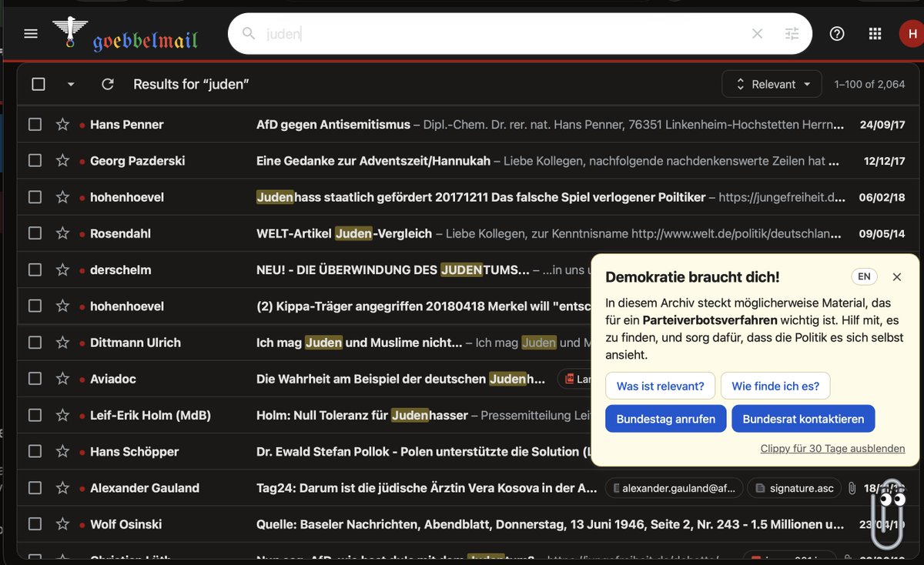924x565 pixels.
Task: Refresh the results list
Action: coord(108,84)
